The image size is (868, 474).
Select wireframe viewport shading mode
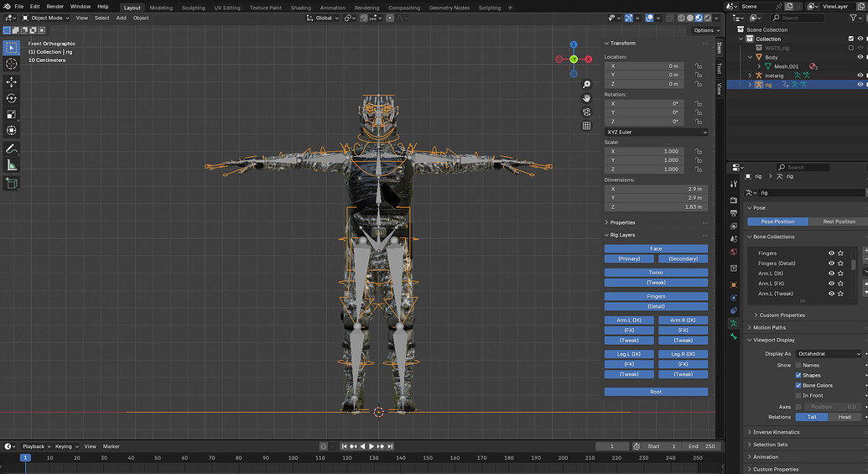(x=681, y=18)
